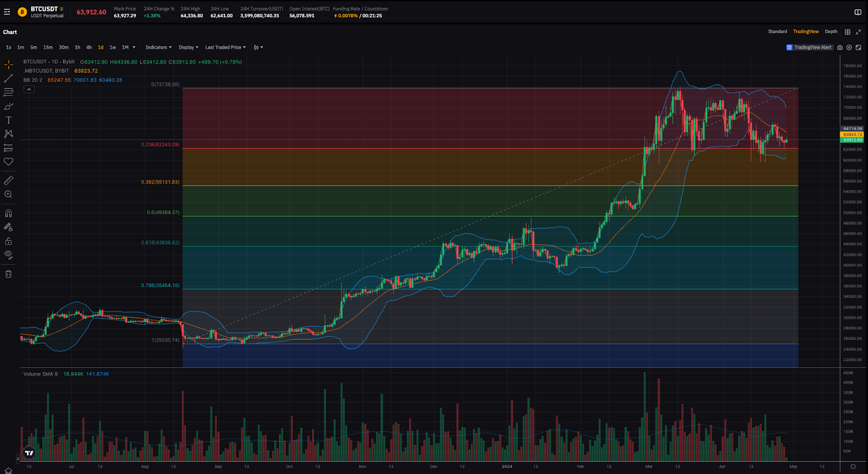The height and width of the screenshot is (474, 868).
Task: Select the trend line drawing tool
Action: point(8,79)
